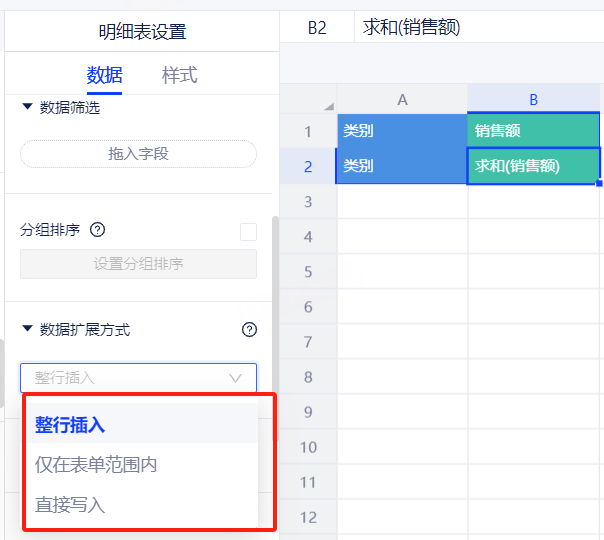Click the 设置分组排序 button

click(138, 264)
